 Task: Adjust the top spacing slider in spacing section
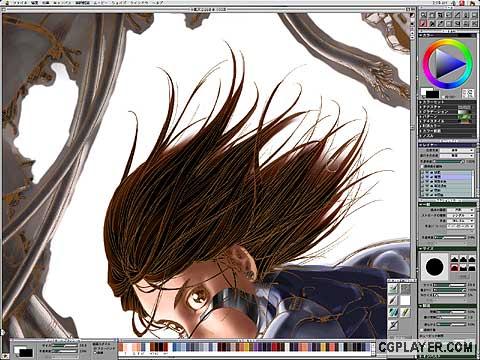click(x=451, y=312)
